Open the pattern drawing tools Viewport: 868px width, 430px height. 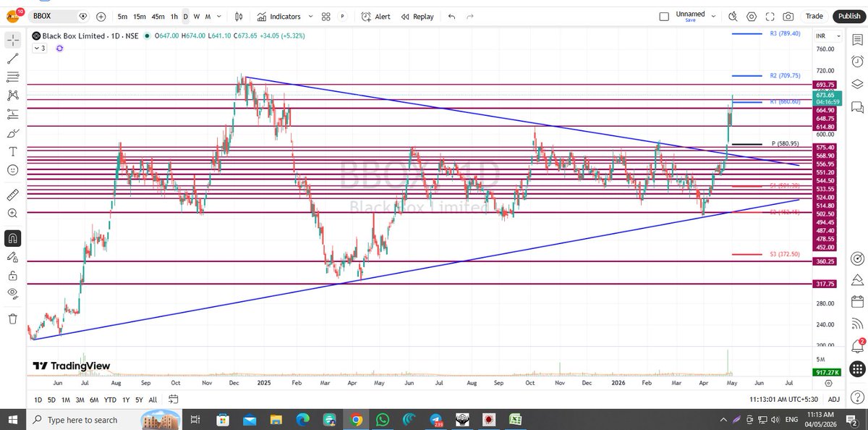coord(13,95)
